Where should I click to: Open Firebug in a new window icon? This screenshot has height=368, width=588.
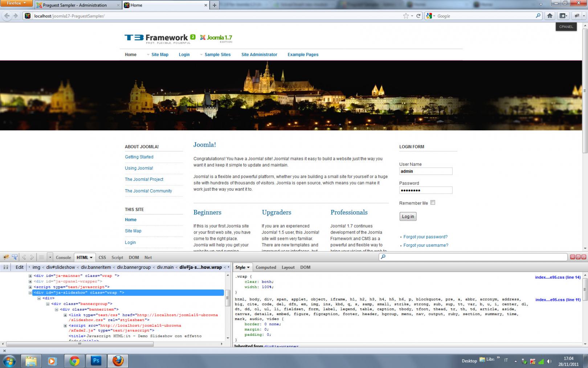pos(578,257)
